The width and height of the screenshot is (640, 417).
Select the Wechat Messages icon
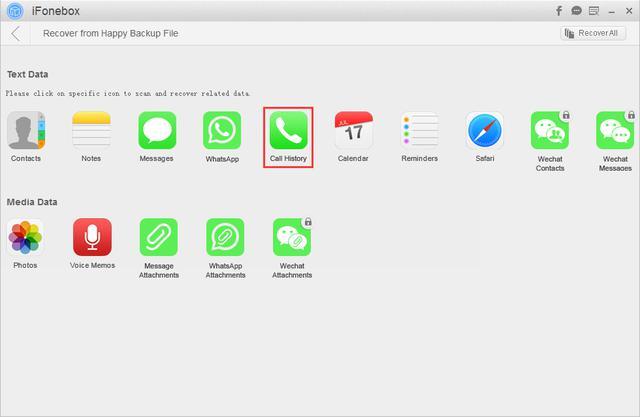pyautogui.click(x=616, y=130)
